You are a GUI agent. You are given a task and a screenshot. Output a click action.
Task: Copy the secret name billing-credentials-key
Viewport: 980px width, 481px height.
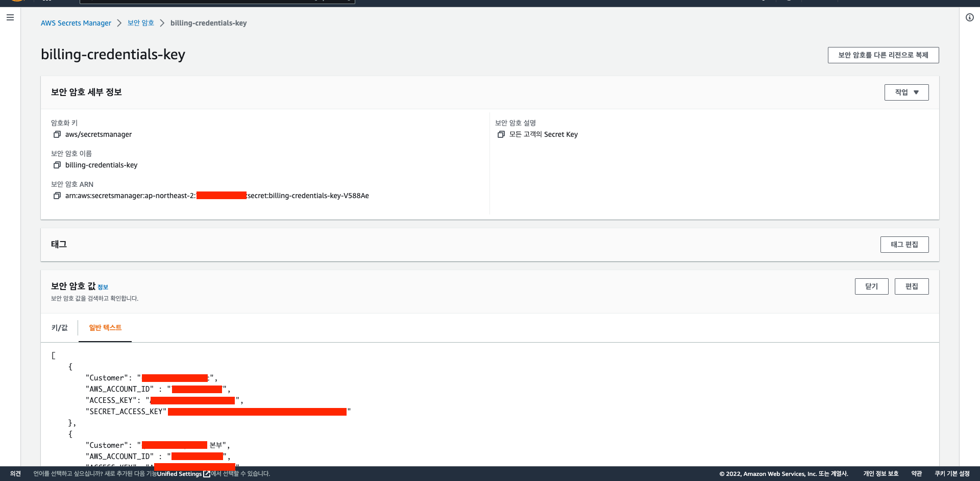coord(57,165)
